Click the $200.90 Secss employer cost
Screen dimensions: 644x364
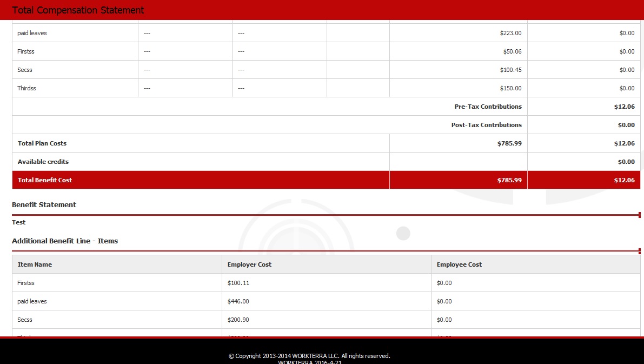click(238, 320)
